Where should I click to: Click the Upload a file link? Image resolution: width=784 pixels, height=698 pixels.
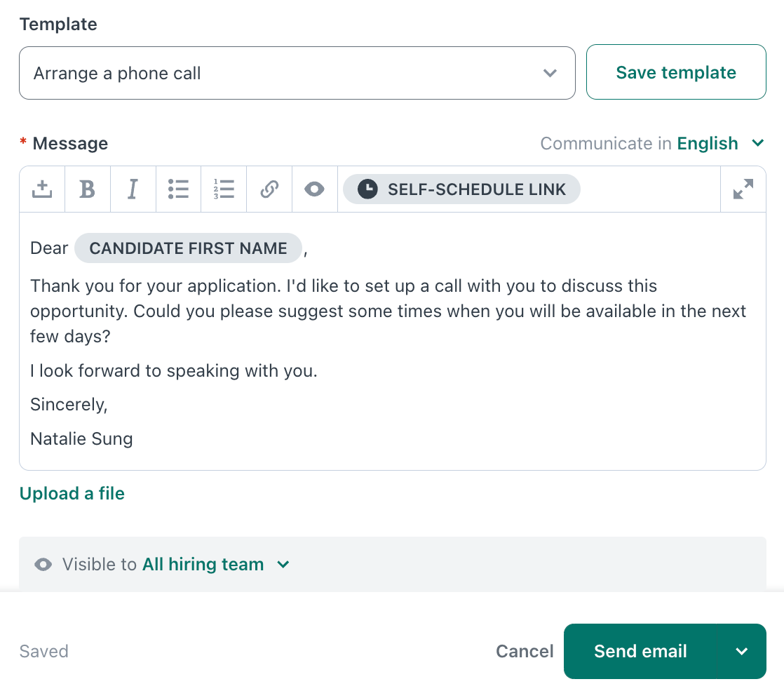pos(72,493)
